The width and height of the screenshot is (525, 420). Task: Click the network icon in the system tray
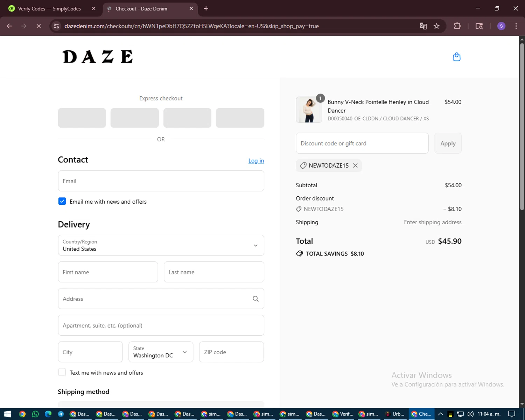[x=460, y=414]
